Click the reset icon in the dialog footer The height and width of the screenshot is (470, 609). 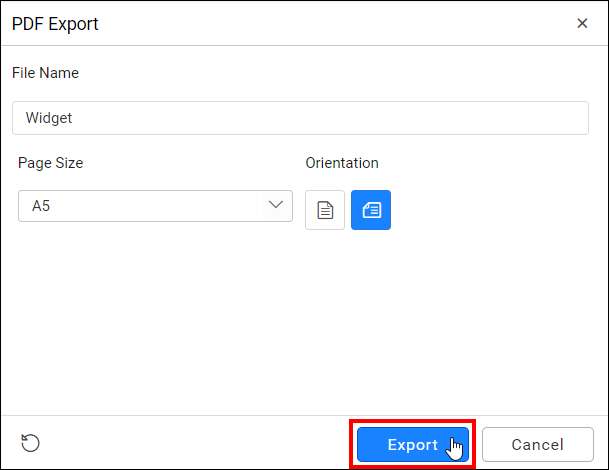(x=30, y=443)
